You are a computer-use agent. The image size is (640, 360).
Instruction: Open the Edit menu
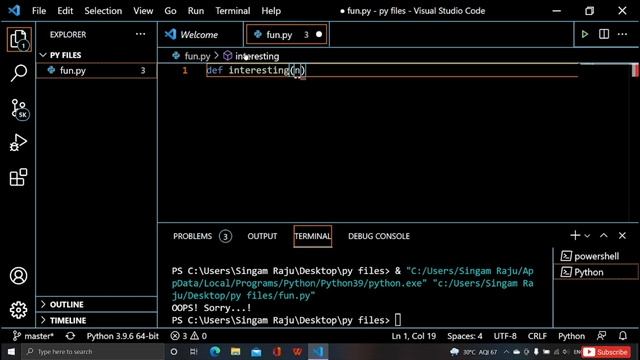[65, 11]
